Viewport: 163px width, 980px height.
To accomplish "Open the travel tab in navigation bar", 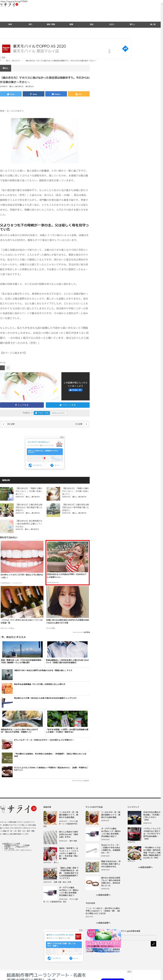I will click(x=30, y=24).
